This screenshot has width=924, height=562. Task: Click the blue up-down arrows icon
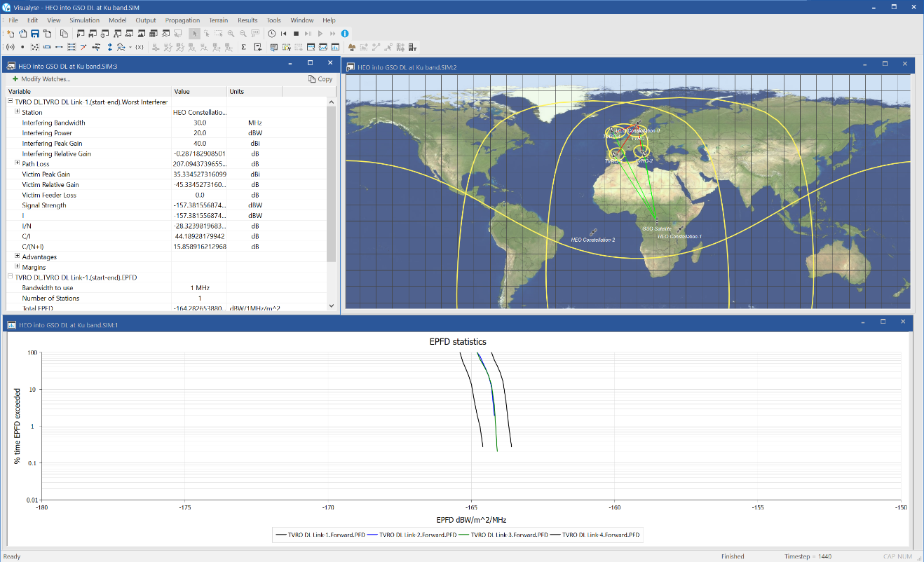click(109, 47)
